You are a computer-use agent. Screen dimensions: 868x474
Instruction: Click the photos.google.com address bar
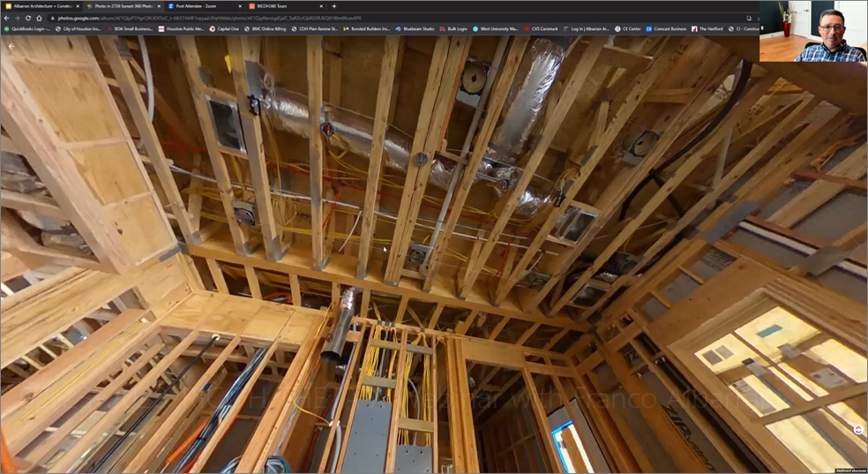(x=353, y=18)
